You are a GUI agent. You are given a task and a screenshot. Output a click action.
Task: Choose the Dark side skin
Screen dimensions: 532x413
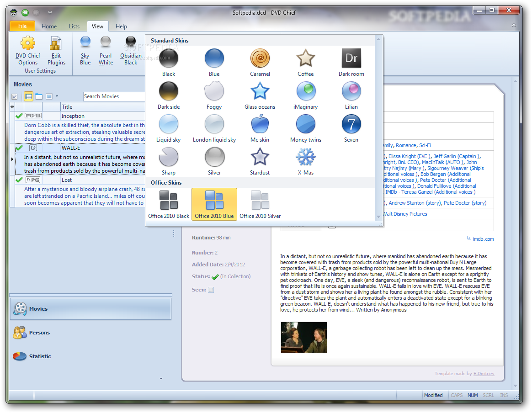(x=169, y=96)
